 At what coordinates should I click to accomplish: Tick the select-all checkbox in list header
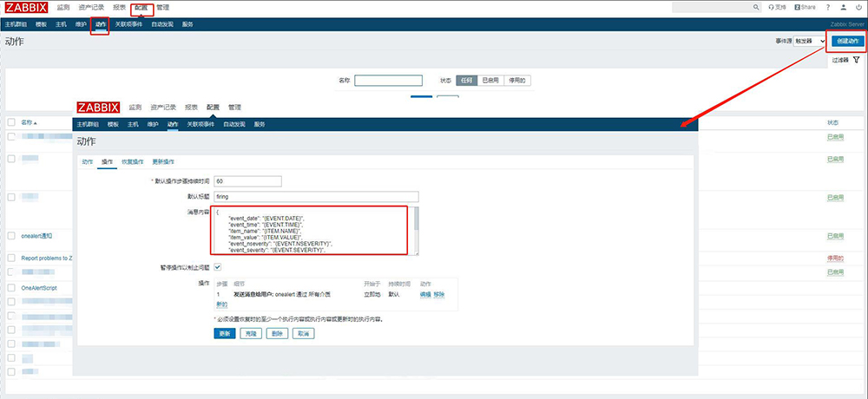[11, 122]
